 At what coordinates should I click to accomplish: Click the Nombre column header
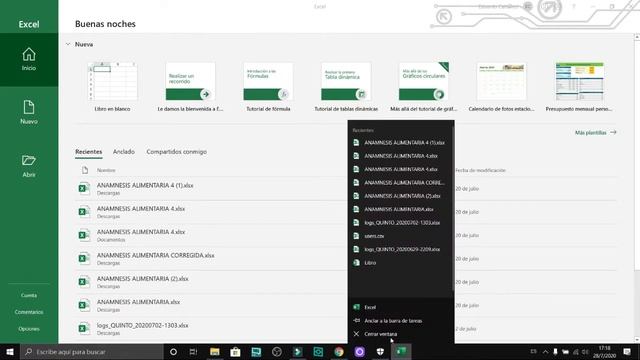coord(106,170)
